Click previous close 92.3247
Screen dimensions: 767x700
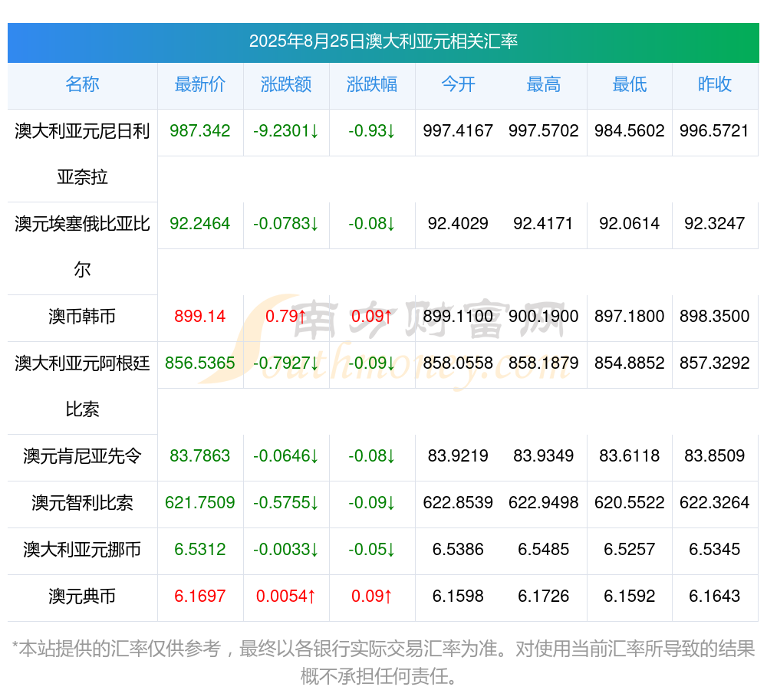coord(715,224)
